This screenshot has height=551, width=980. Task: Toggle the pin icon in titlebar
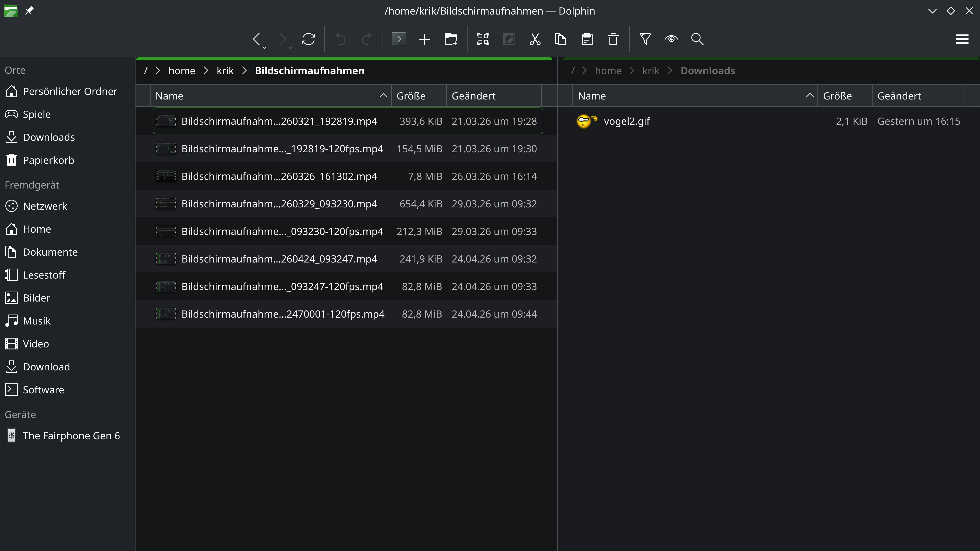pyautogui.click(x=29, y=11)
